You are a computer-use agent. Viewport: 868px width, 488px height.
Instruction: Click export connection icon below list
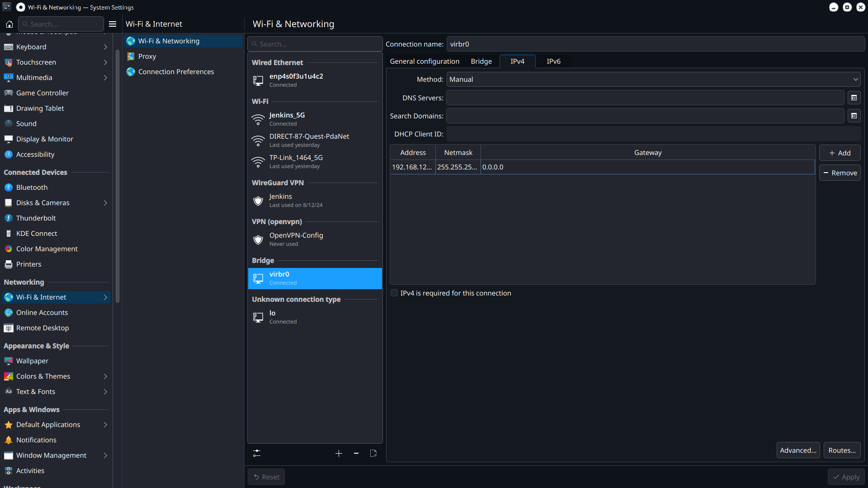pos(373,453)
